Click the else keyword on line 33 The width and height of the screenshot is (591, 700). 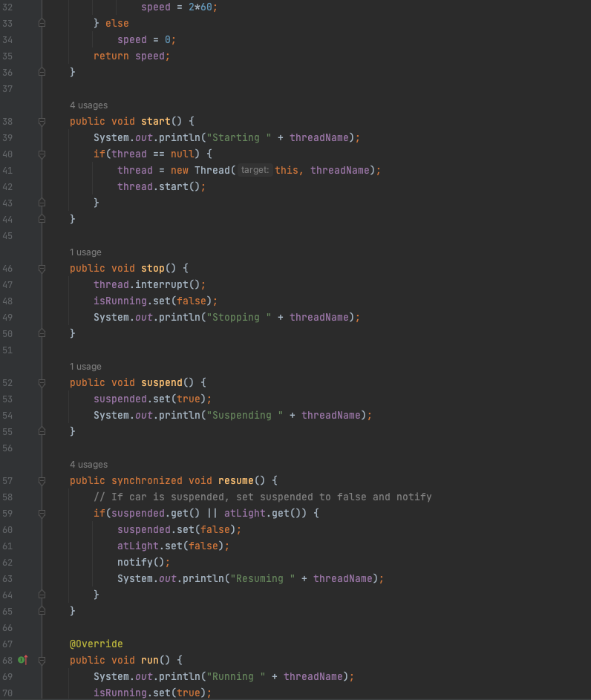[117, 23]
